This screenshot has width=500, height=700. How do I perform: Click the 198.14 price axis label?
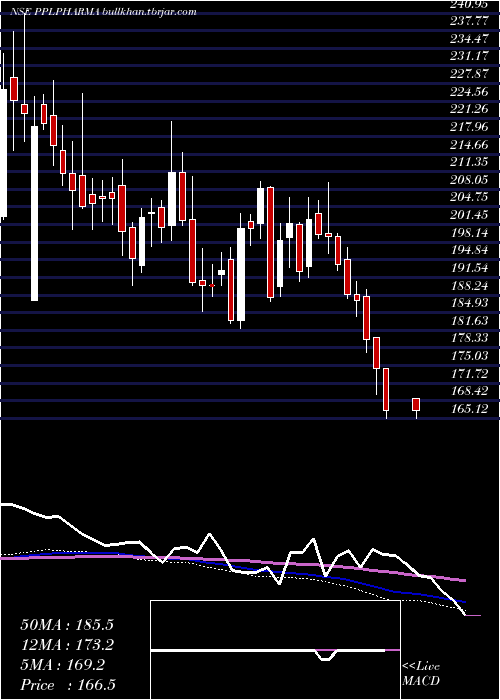[x=469, y=233]
